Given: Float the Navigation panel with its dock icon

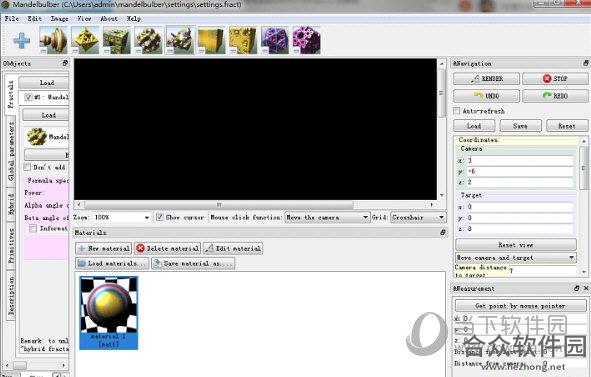Looking at the screenshot, I should pos(585,63).
